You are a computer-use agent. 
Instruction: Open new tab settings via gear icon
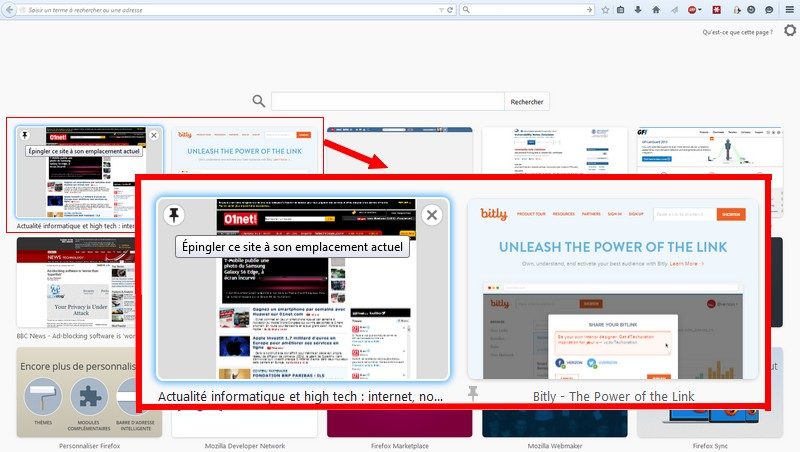(790, 31)
